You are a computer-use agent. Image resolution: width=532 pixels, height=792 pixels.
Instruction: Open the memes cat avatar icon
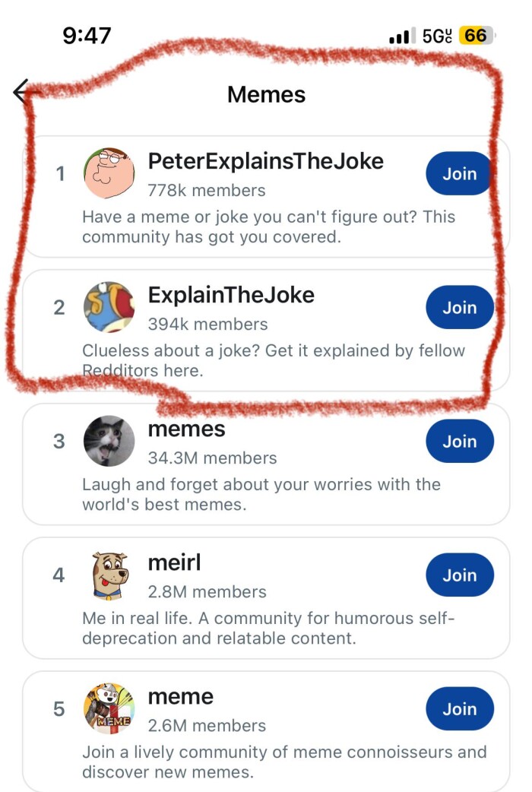tap(109, 441)
